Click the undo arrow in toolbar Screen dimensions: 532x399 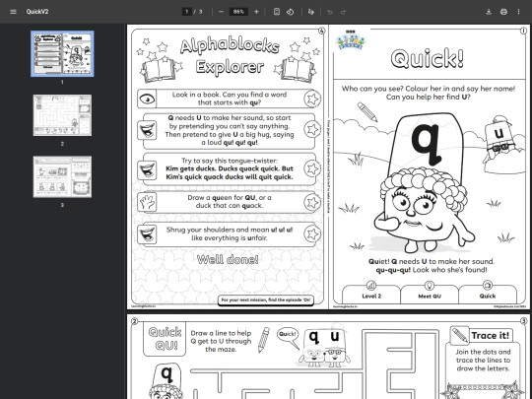pos(330,12)
